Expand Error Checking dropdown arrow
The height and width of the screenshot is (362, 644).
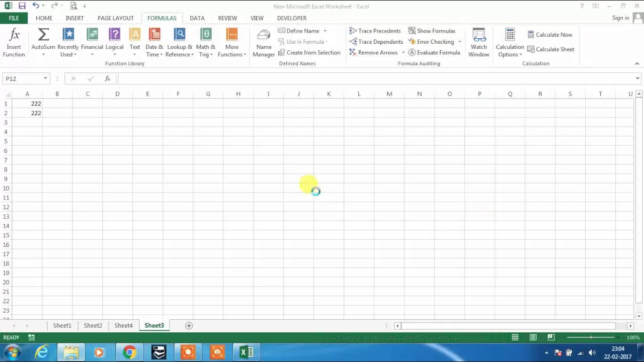(x=459, y=42)
